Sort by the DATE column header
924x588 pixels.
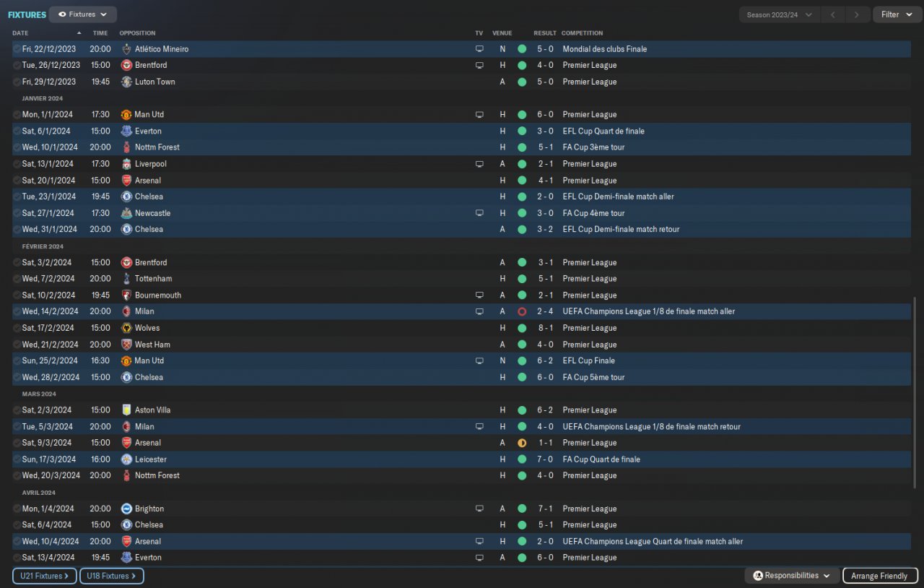click(21, 33)
